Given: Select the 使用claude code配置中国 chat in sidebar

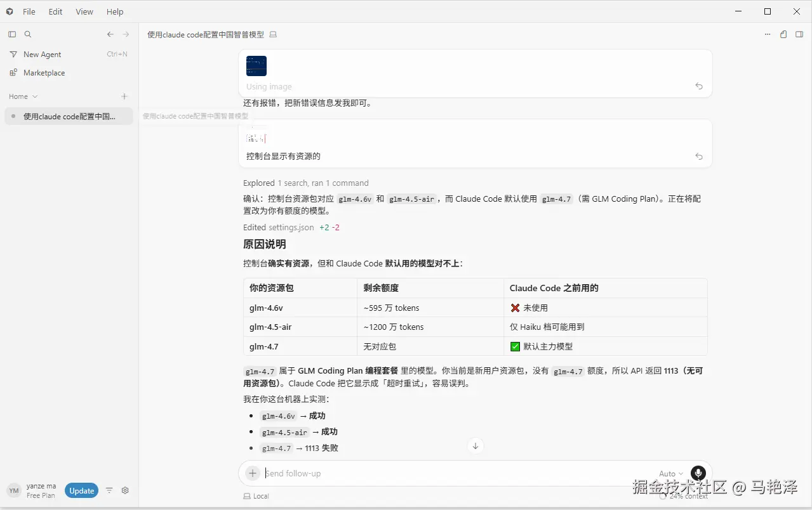Looking at the screenshot, I should [69, 116].
